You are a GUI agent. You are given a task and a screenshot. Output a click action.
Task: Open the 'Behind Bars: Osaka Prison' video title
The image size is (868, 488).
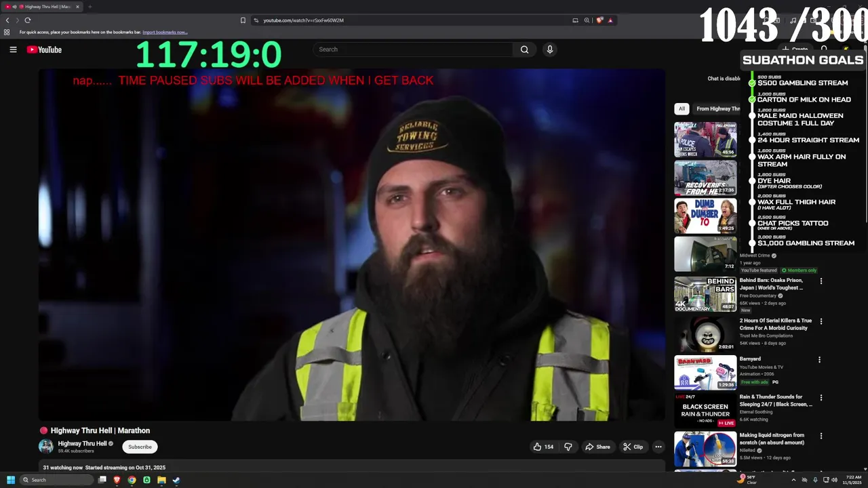point(772,284)
